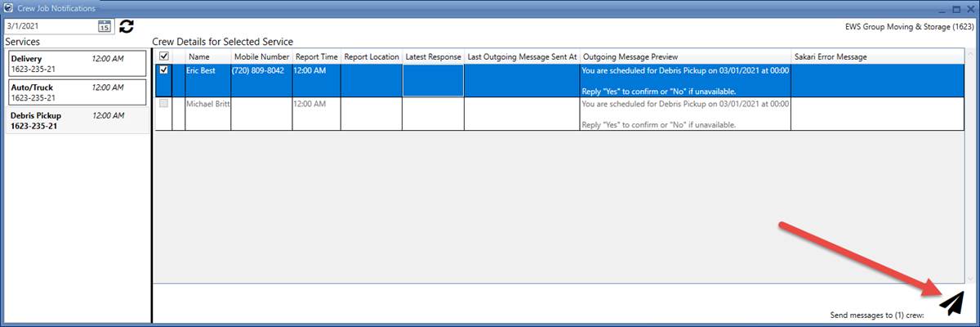Sort by the Name column header
980x327 pixels.
199,56
